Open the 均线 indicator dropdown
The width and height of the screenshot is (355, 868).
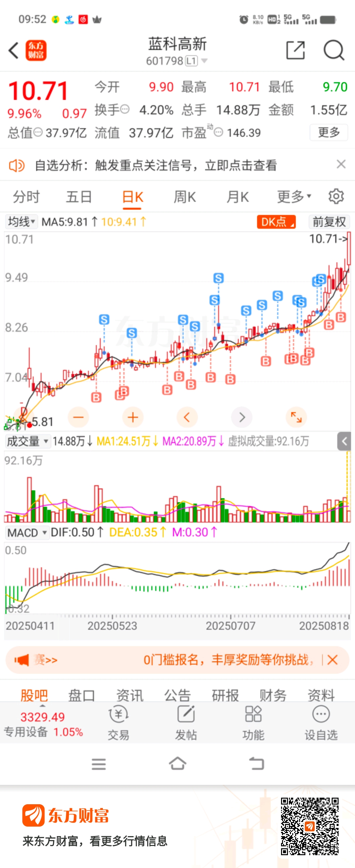[22, 222]
